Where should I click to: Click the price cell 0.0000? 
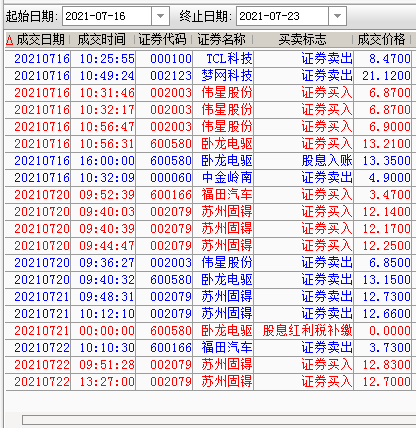tap(383, 331)
